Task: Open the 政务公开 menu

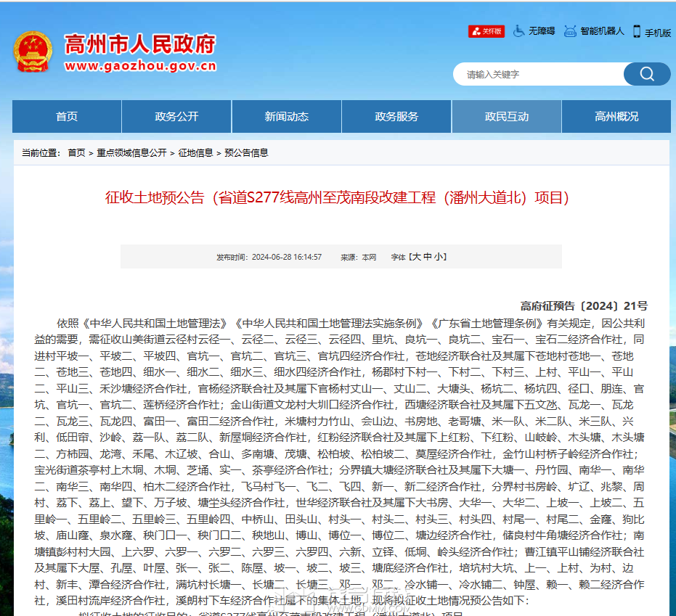Action: tap(176, 116)
